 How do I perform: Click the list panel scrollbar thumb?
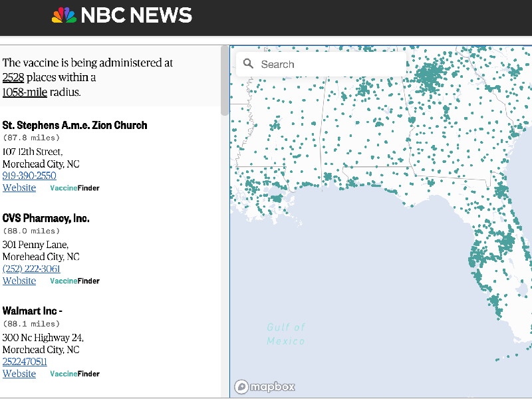(225, 80)
